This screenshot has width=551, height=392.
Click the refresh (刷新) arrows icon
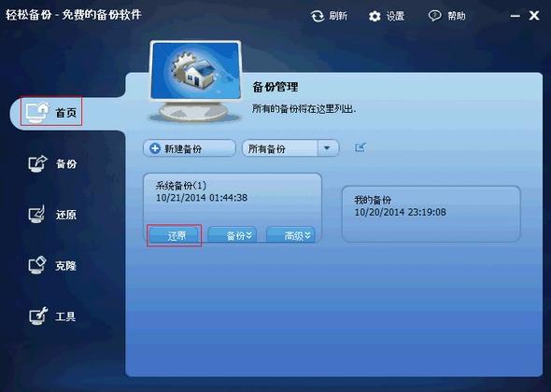318,16
